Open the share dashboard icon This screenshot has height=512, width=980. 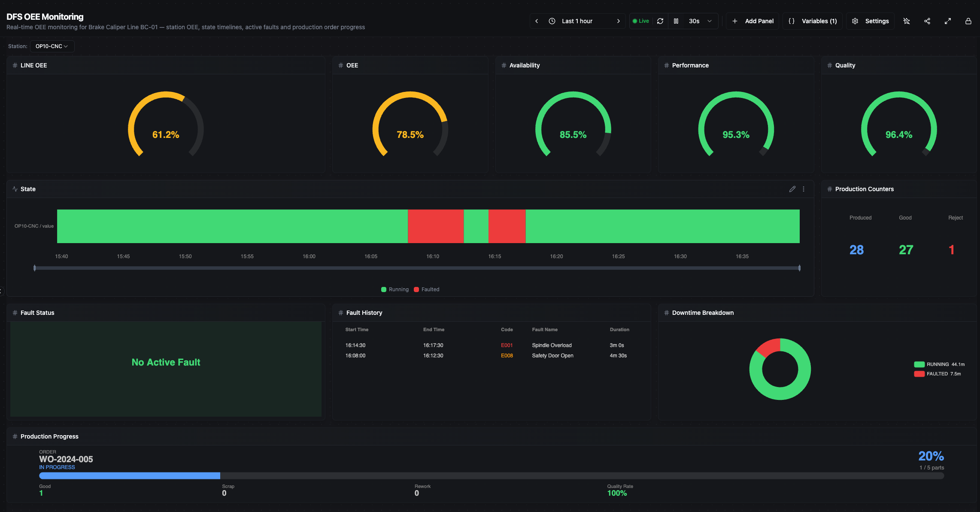927,21
